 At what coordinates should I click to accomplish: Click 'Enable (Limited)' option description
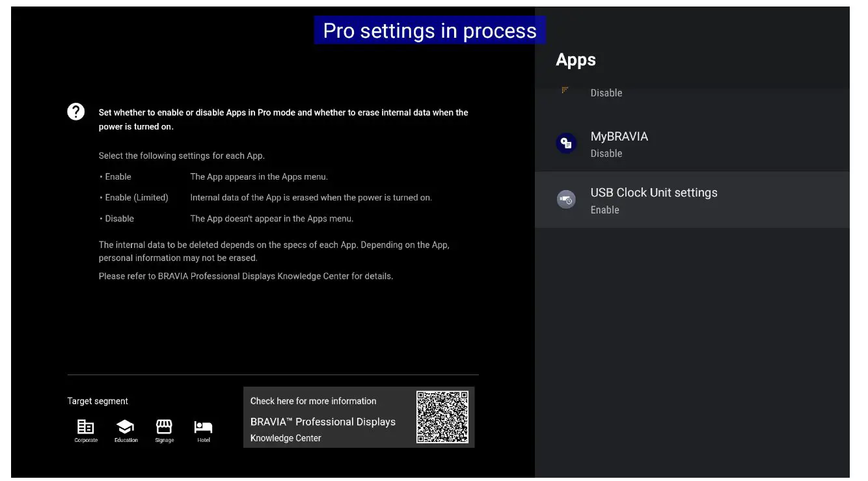click(x=311, y=197)
